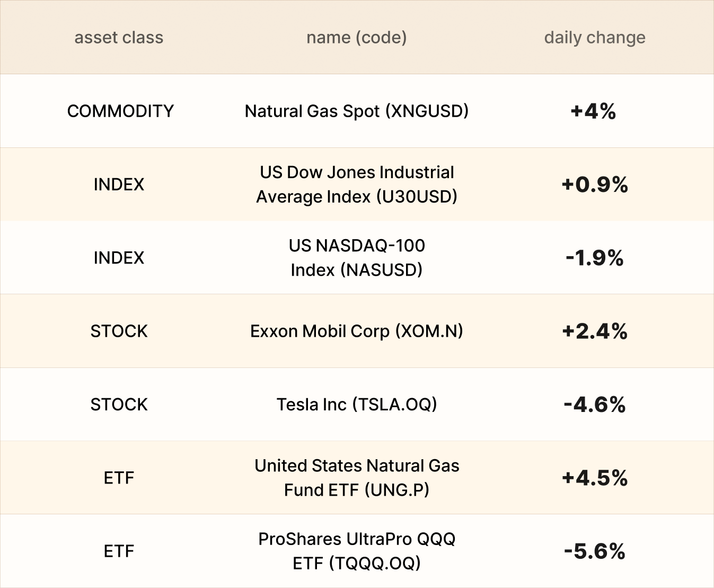Click the 'name (code)' column header
Image resolution: width=714 pixels, height=588 pixels.
pyautogui.click(x=356, y=38)
